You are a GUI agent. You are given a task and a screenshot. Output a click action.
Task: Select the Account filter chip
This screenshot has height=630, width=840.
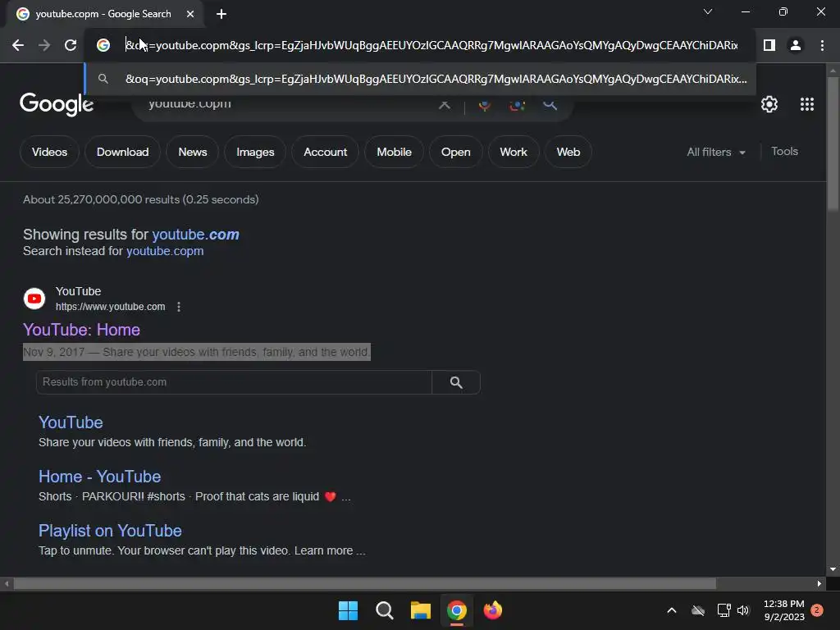tap(325, 152)
